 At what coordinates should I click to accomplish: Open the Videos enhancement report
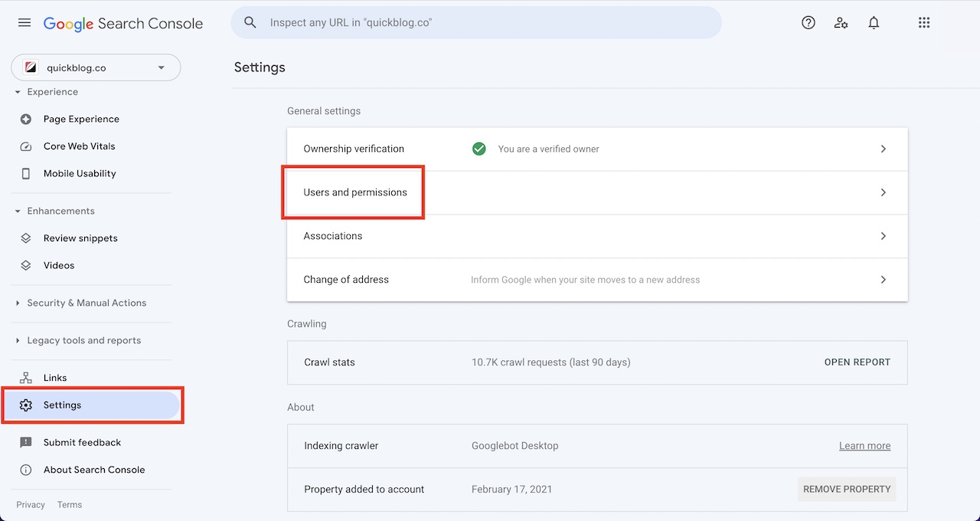click(x=59, y=266)
